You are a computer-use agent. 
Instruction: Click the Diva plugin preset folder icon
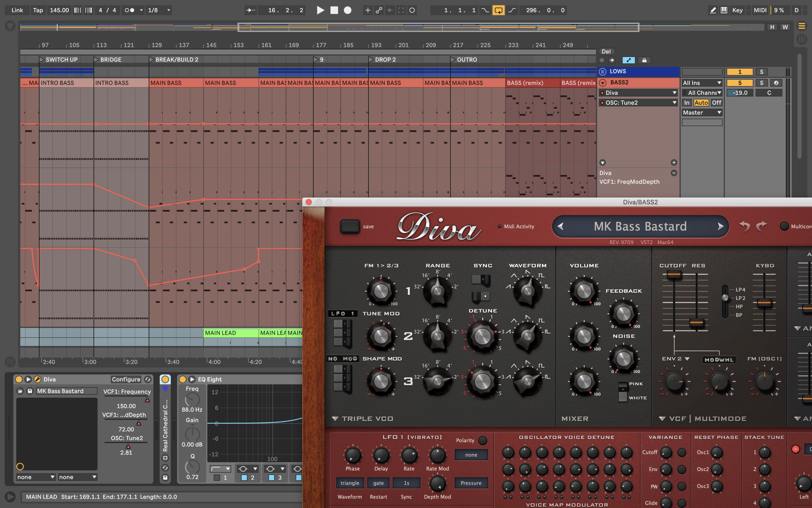(20, 391)
